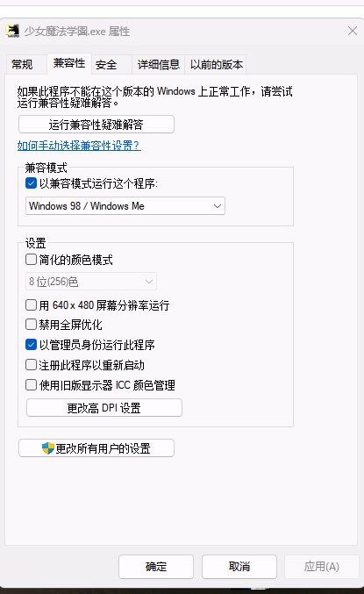Screen dimensions: 364x594
Task: Check 用 640 x 480 屏幕分辨率运行
Action: coord(31,305)
